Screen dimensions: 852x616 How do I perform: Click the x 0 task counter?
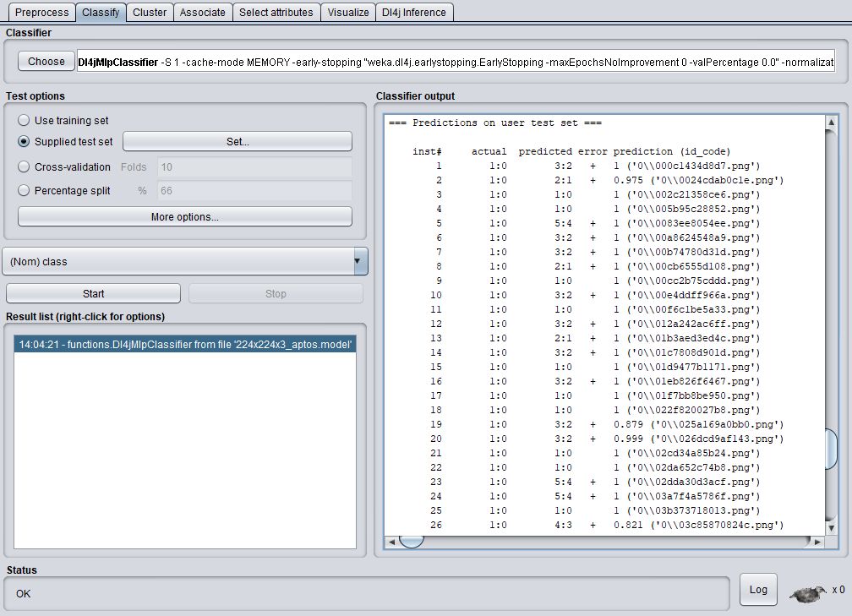pyautogui.click(x=838, y=590)
